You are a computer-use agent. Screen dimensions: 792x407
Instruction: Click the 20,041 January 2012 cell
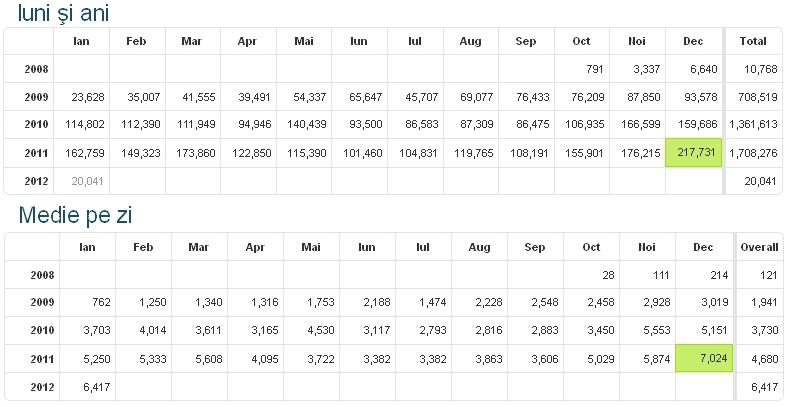tap(87, 181)
